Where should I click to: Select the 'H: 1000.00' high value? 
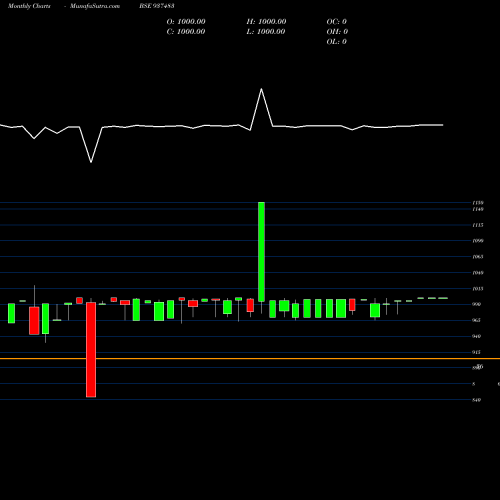pos(266,22)
